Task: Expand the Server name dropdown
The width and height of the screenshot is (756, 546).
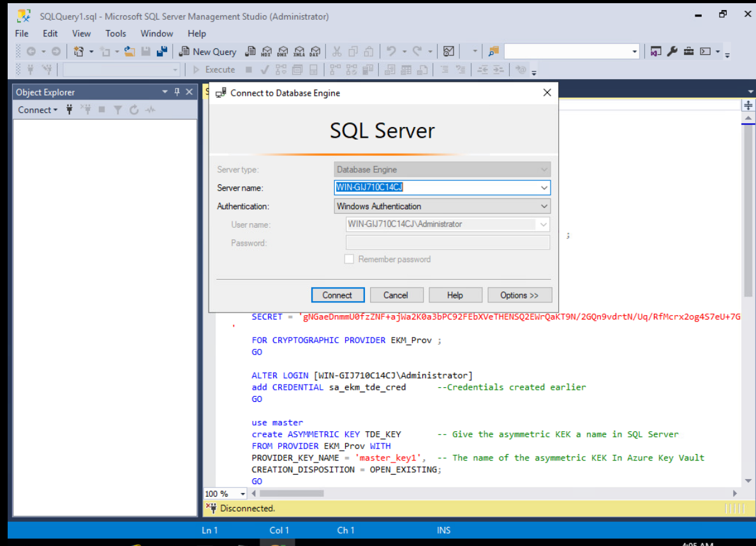Action: [544, 188]
